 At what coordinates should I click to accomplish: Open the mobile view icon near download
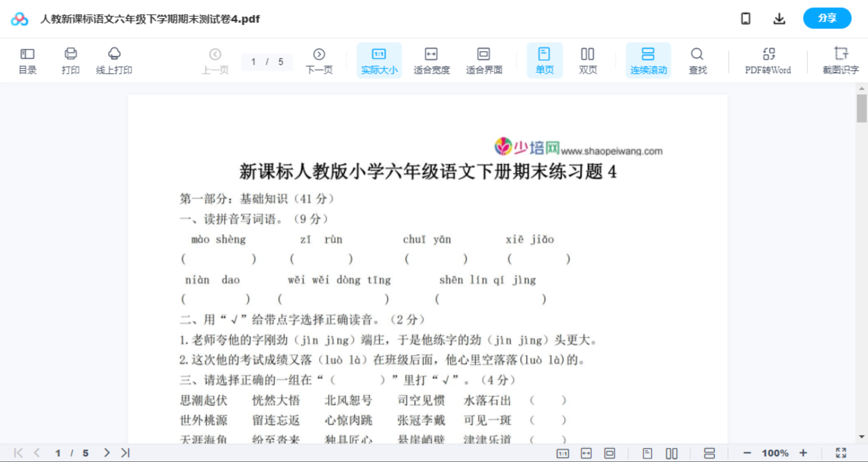746,18
